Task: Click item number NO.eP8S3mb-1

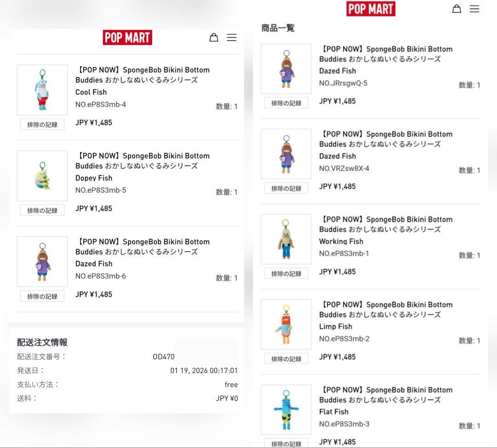Action: [344, 253]
